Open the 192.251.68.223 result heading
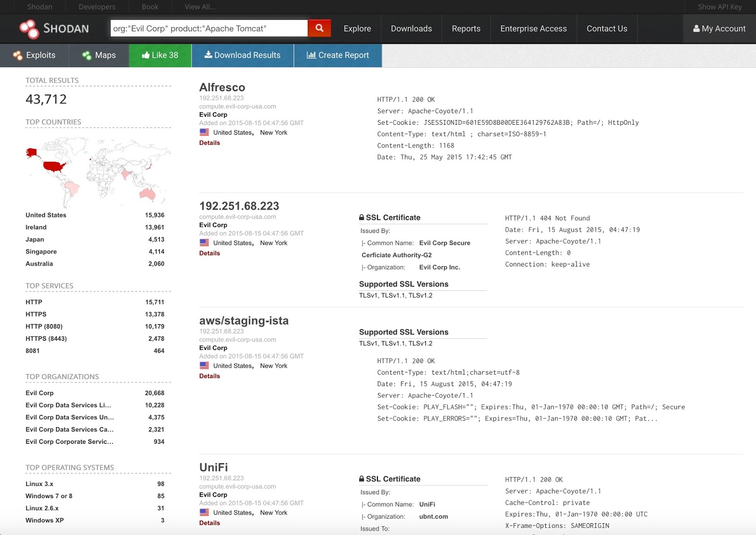This screenshot has width=756, height=535. click(x=239, y=206)
